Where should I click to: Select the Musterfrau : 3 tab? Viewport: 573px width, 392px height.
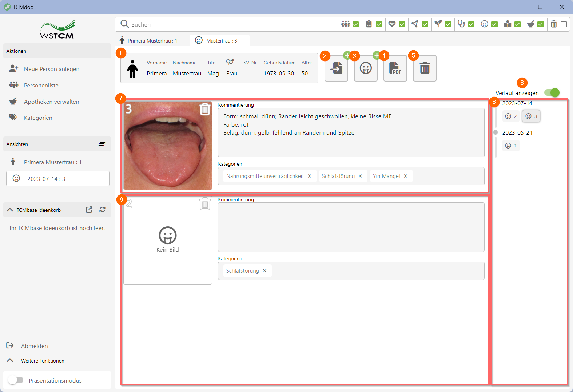click(220, 41)
